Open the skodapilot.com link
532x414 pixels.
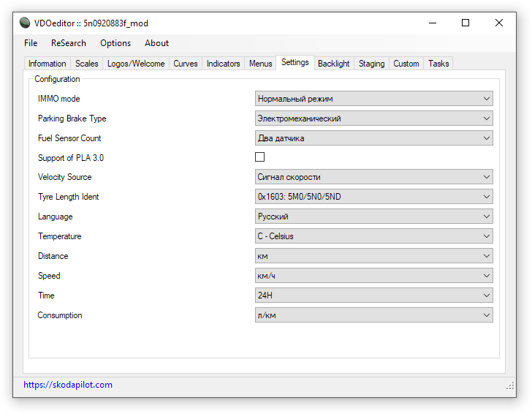tap(68, 385)
